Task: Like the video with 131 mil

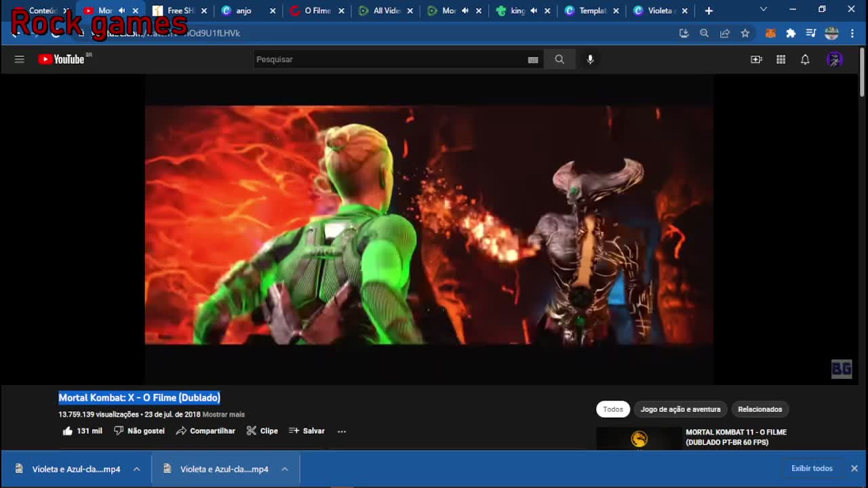Action: tap(82, 431)
